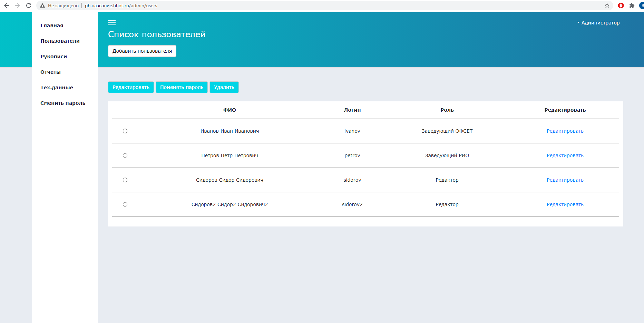The height and width of the screenshot is (323, 644).
Task: Open Тех.данные in sidebar
Action: click(57, 88)
